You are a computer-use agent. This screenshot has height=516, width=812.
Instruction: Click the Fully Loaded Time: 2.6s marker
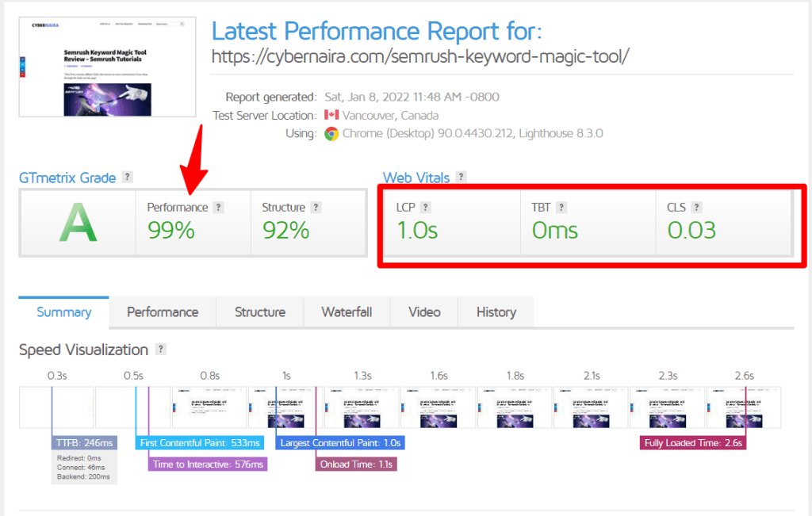tap(693, 443)
